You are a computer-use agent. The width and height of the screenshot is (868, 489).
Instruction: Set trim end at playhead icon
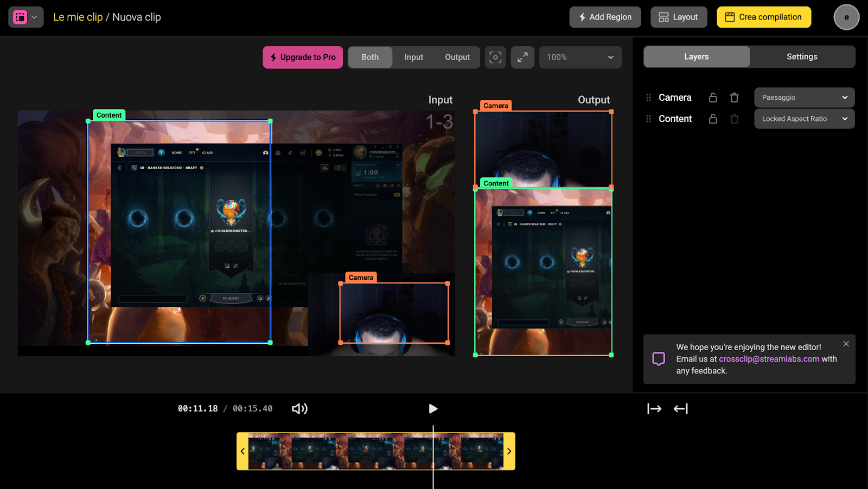point(681,409)
